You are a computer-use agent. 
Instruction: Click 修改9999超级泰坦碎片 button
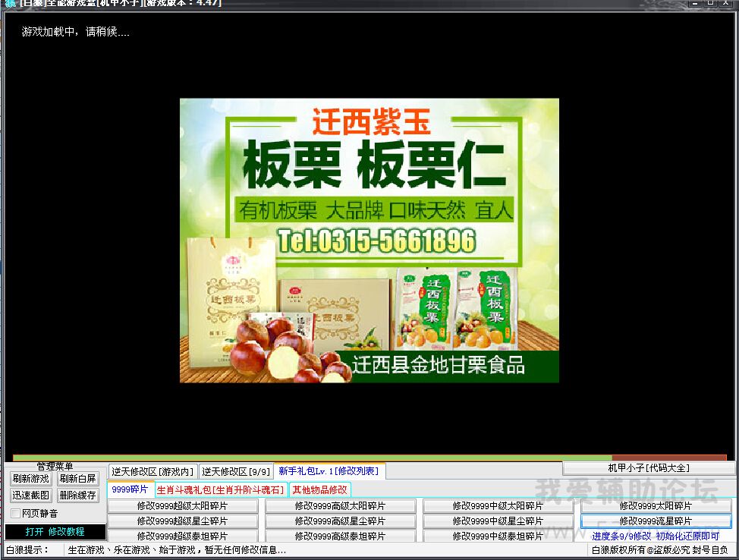click(182, 536)
